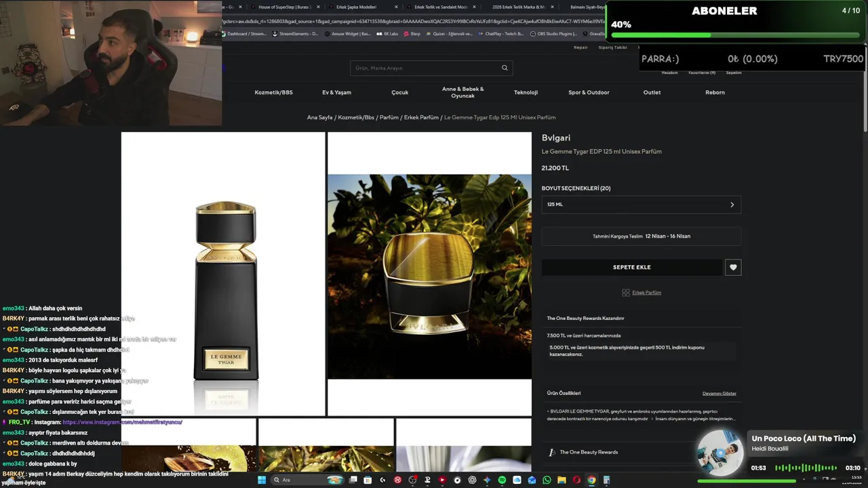This screenshot has width=868, height=488.
Task: Open the perfume cap jungle image
Action: click(429, 277)
